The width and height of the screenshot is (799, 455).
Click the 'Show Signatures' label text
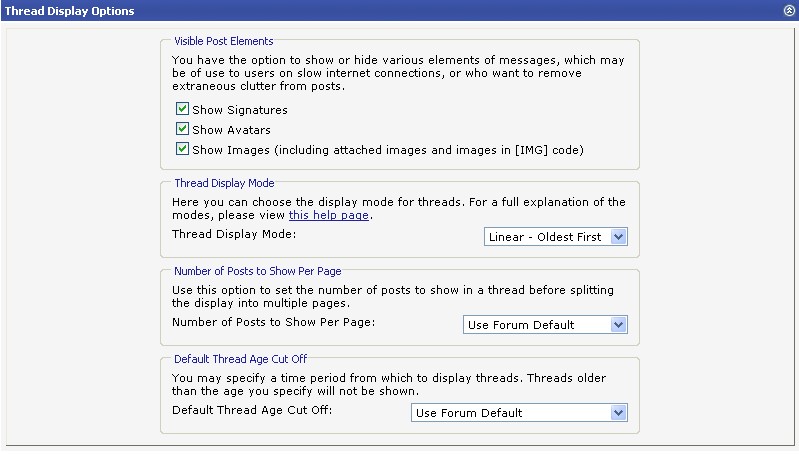coord(240,110)
